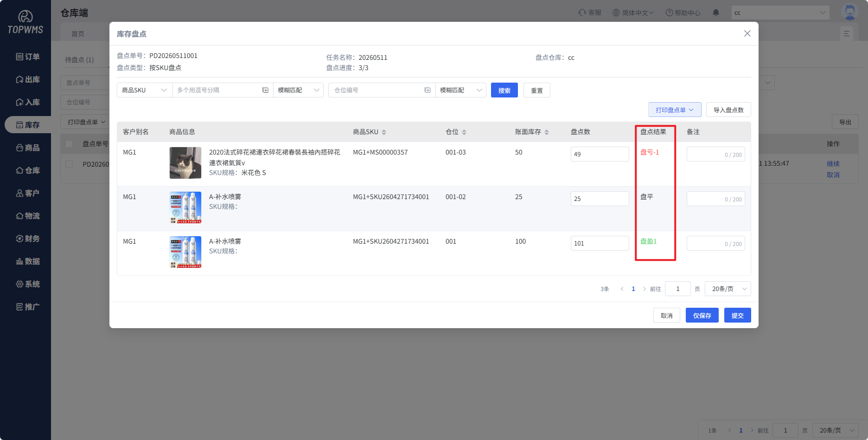868x440 pixels.
Task: Switch to the 首页 tab
Action: (x=78, y=34)
